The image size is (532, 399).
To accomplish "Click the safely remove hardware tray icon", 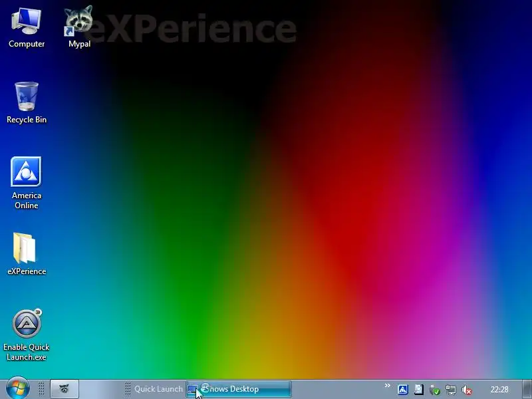I will tap(435, 390).
